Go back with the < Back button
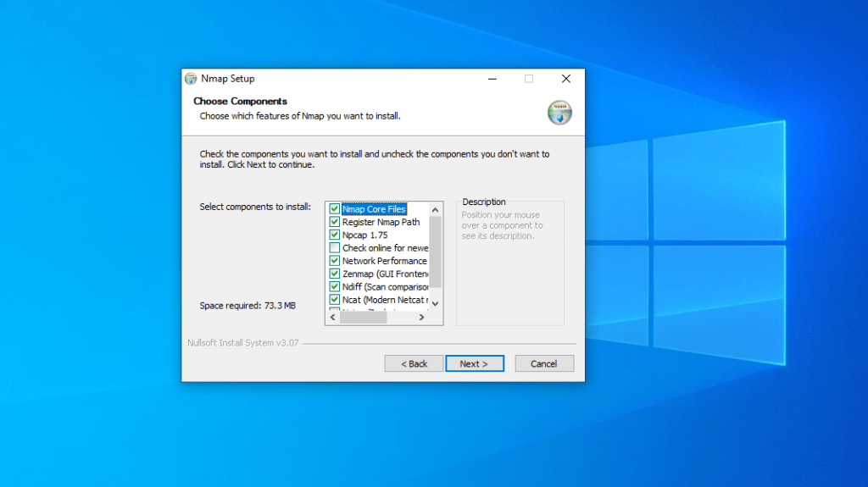Image resolution: width=868 pixels, height=487 pixels. pos(414,363)
